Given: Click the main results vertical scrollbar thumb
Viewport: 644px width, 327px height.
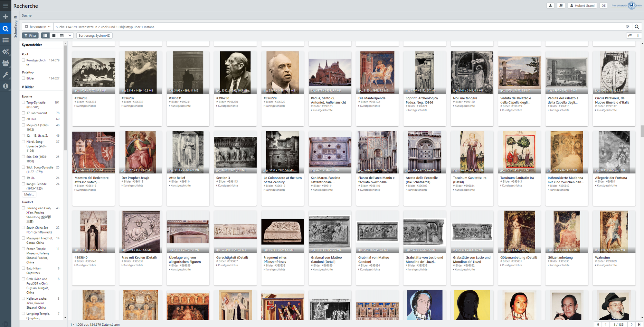Looking at the screenshot, I should (x=642, y=131).
